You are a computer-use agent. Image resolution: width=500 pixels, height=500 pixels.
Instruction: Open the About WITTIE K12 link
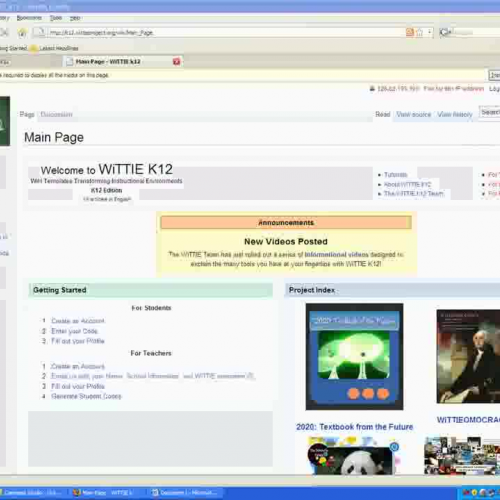pyautogui.click(x=407, y=184)
